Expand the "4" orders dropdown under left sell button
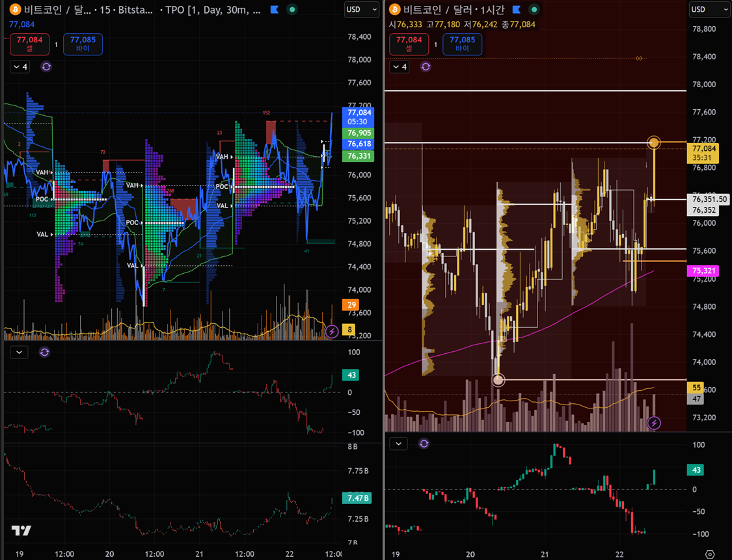The height and width of the screenshot is (560, 732). pyautogui.click(x=19, y=66)
